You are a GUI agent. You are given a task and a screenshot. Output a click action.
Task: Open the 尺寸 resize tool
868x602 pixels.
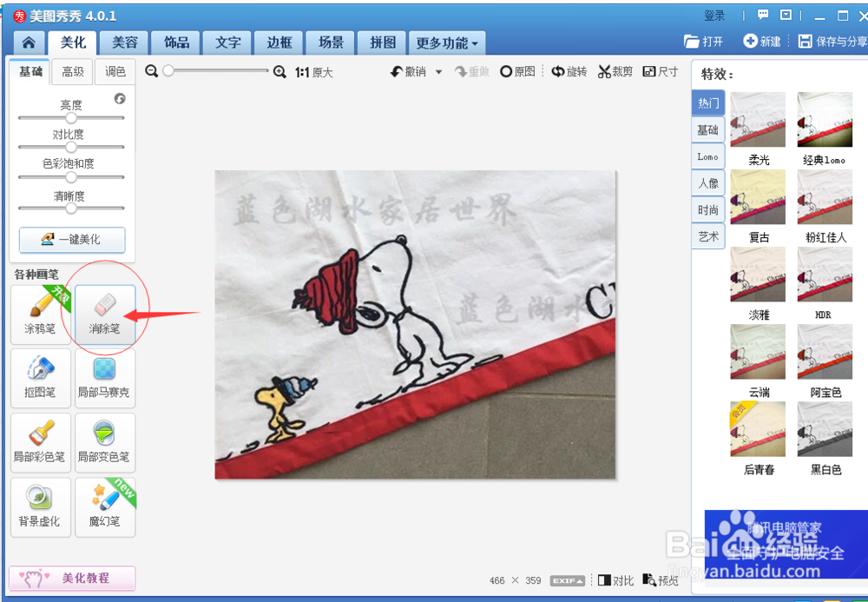click(x=661, y=71)
